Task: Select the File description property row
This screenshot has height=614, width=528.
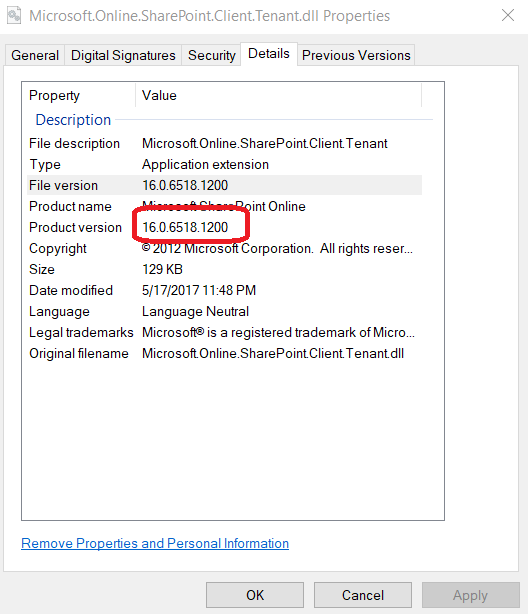Action: [x=224, y=143]
